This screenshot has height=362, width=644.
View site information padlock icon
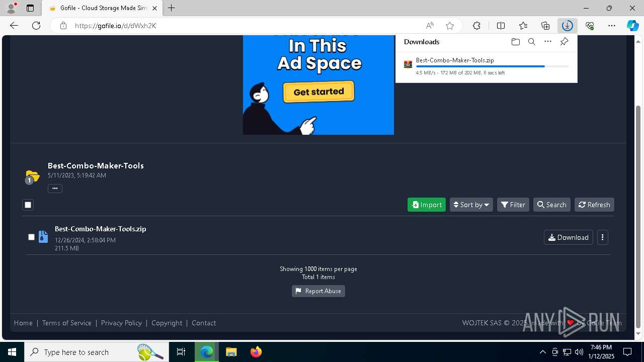coord(63,26)
